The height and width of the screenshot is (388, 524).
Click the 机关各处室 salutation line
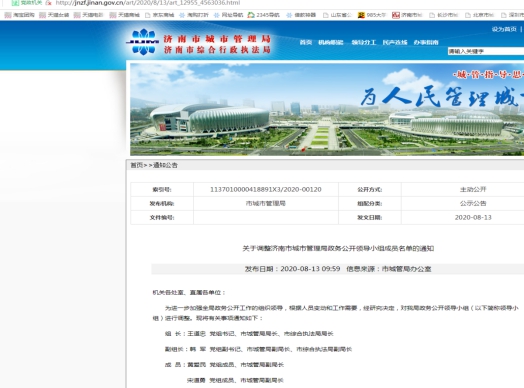coord(189,292)
